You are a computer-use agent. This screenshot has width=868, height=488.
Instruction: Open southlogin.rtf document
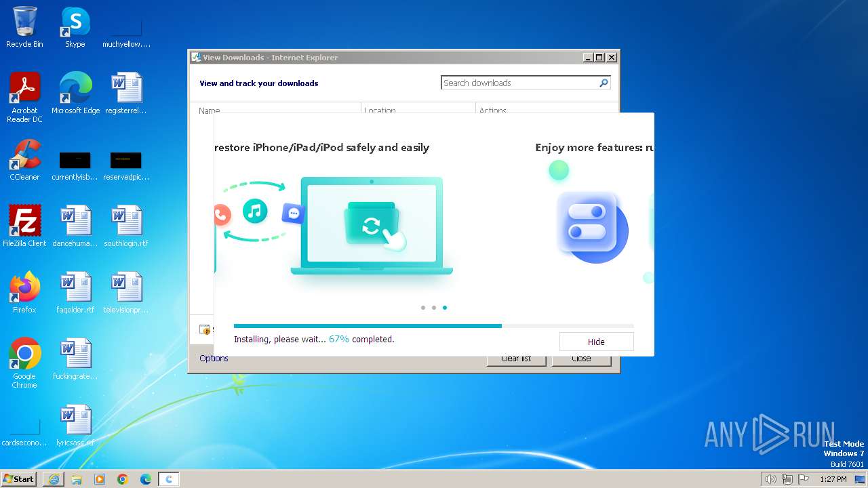[126, 226]
